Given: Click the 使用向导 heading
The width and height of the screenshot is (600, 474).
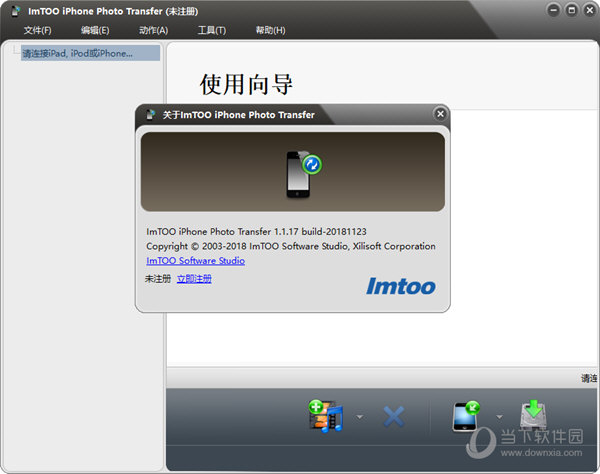Looking at the screenshot, I should (246, 84).
